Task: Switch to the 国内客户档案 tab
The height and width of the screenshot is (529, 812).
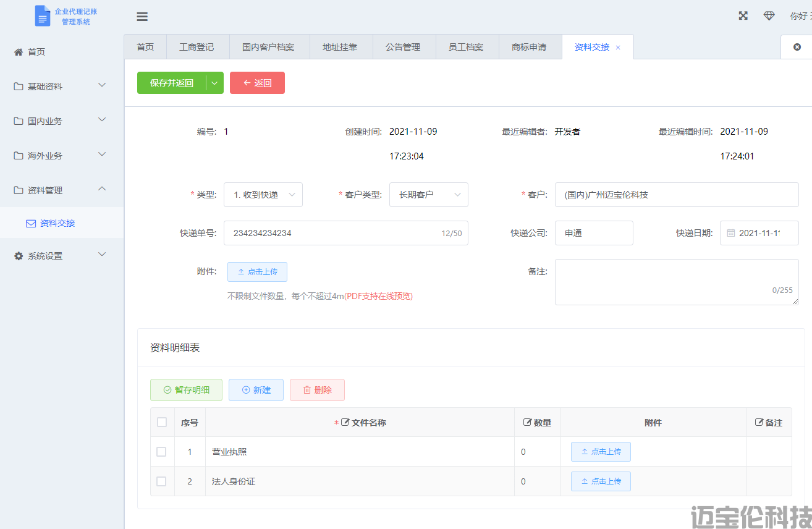Action: (x=268, y=47)
